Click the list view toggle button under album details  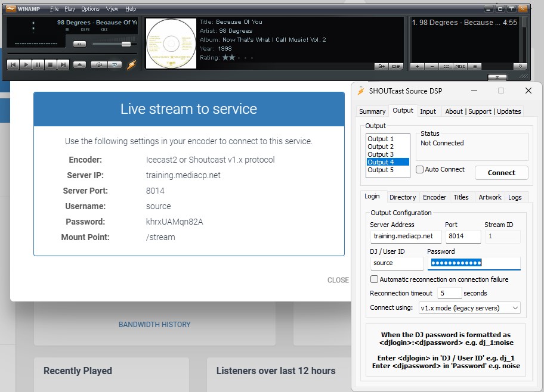pyautogui.click(x=395, y=66)
